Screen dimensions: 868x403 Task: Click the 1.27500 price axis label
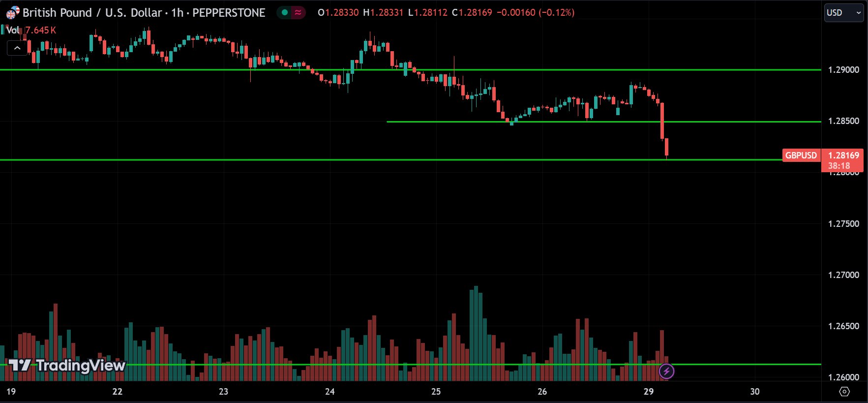(x=843, y=224)
